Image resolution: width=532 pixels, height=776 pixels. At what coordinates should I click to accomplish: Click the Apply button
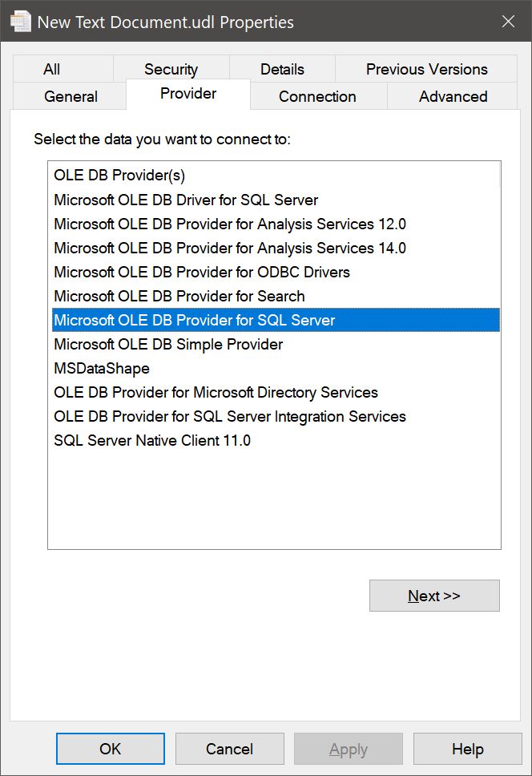(x=349, y=749)
